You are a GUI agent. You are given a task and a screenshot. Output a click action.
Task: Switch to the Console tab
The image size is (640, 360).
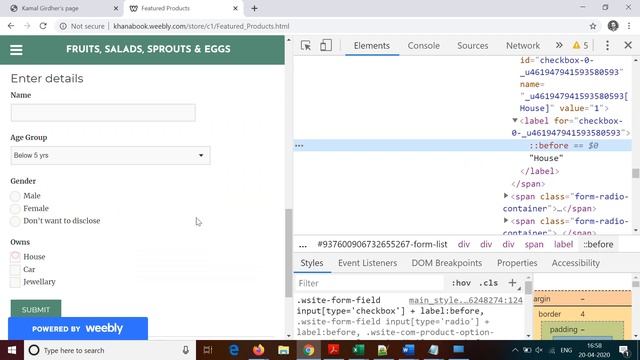424,45
